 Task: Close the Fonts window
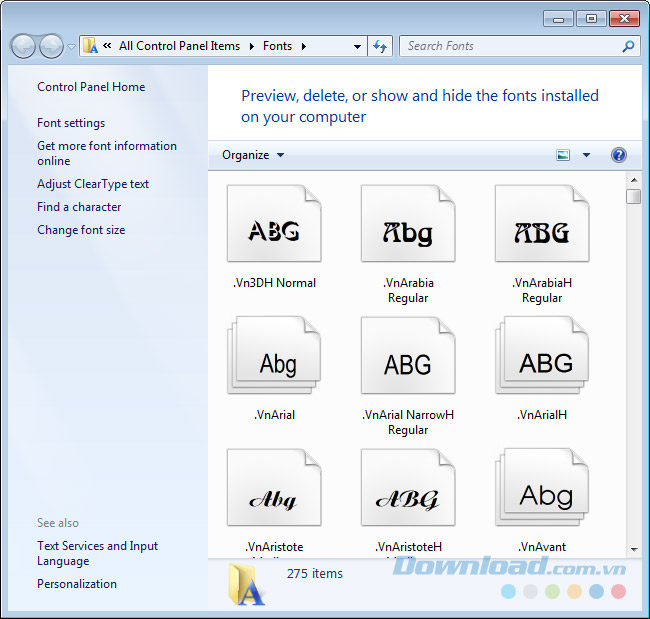(624, 19)
